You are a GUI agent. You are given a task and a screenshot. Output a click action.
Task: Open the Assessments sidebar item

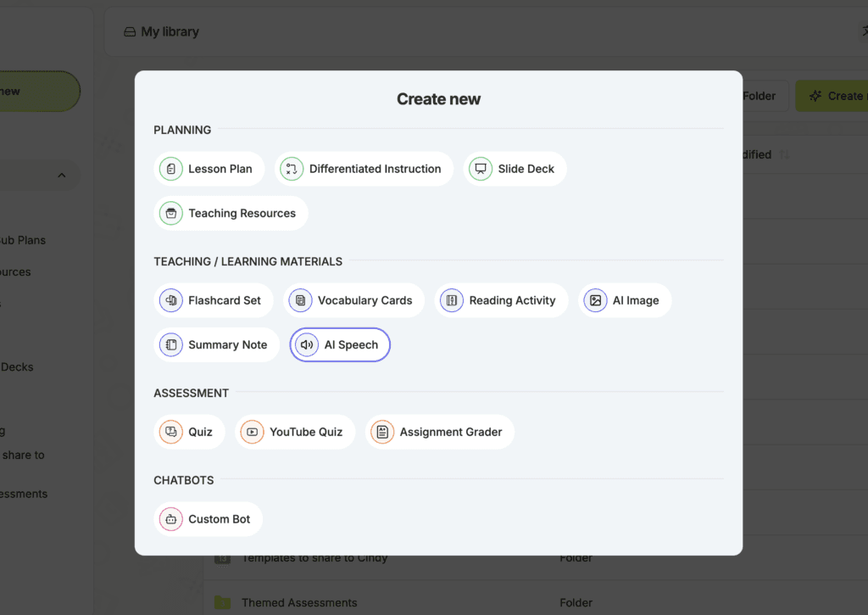tap(24, 494)
